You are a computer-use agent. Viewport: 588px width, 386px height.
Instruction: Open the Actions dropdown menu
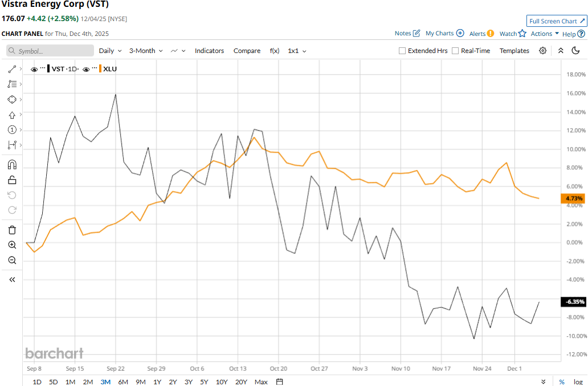coord(545,34)
